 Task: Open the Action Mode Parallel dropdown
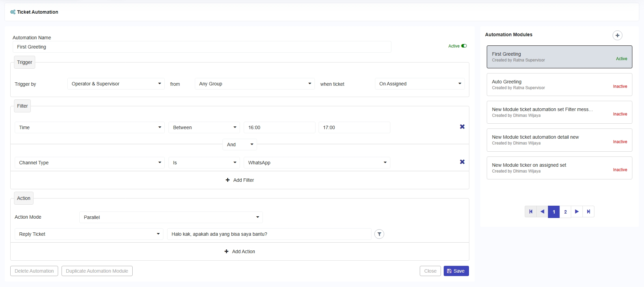tap(171, 217)
